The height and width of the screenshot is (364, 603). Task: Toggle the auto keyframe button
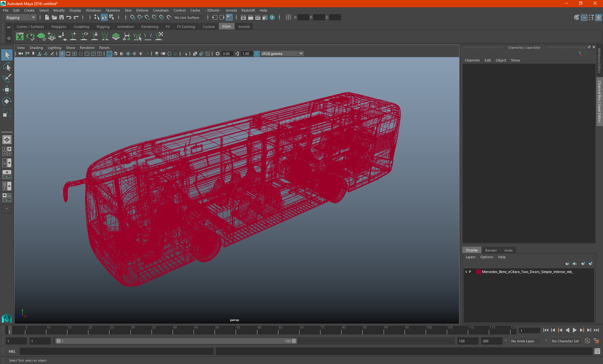pyautogui.click(x=587, y=341)
